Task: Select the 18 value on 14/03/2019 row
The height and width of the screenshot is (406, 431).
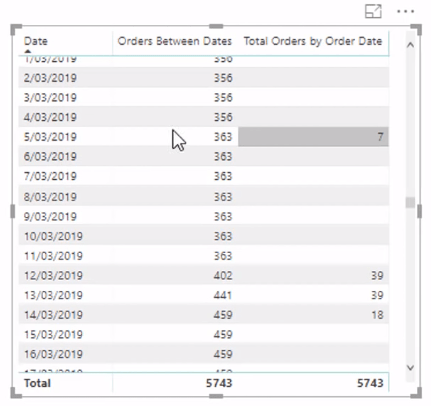Action: pos(377,315)
